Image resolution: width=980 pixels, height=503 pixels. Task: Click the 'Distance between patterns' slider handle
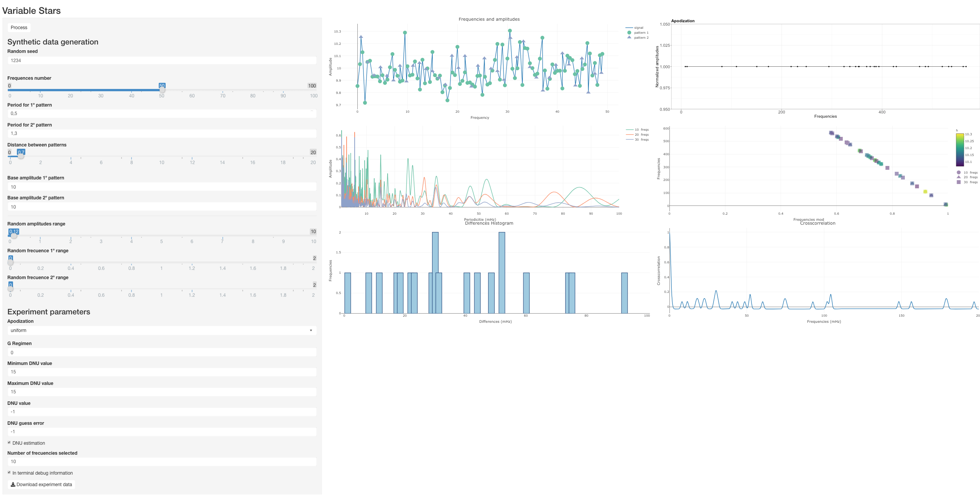click(21, 156)
